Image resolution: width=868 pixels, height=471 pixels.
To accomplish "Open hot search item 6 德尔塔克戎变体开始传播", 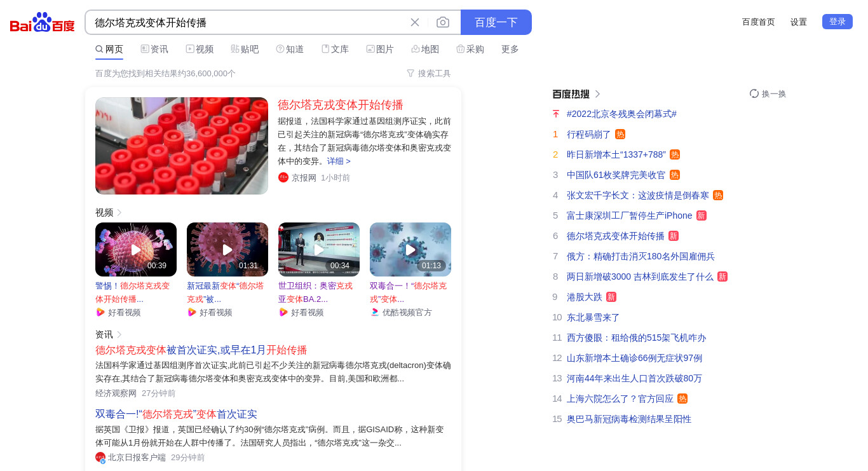I will pyautogui.click(x=616, y=236).
